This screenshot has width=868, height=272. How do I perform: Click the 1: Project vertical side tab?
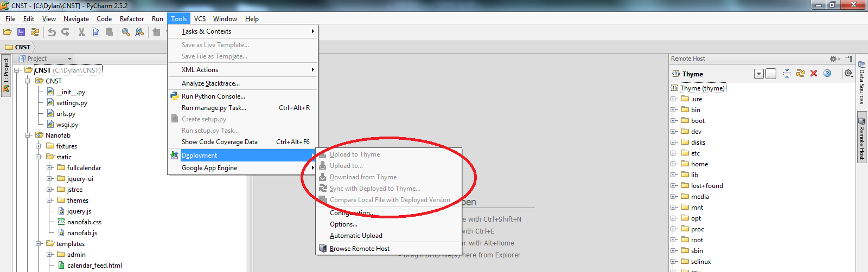(6, 75)
